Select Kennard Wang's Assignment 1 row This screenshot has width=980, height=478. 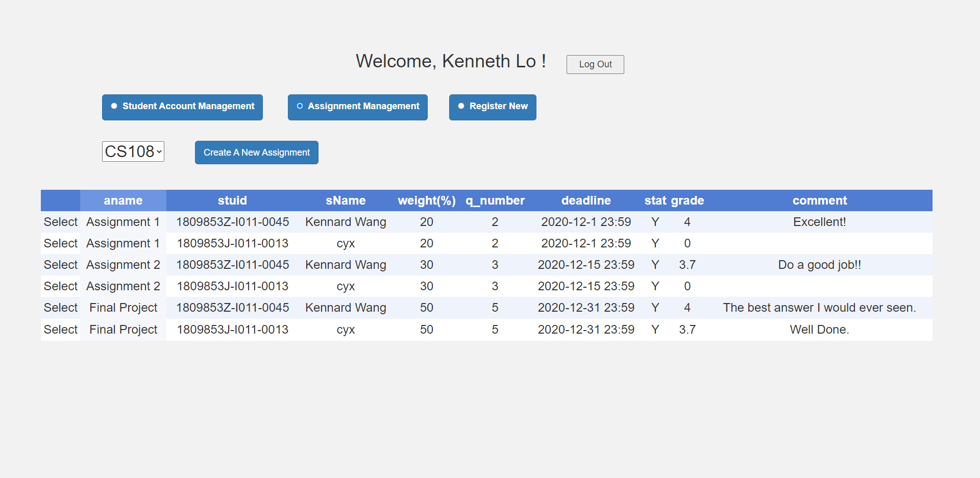click(x=61, y=222)
